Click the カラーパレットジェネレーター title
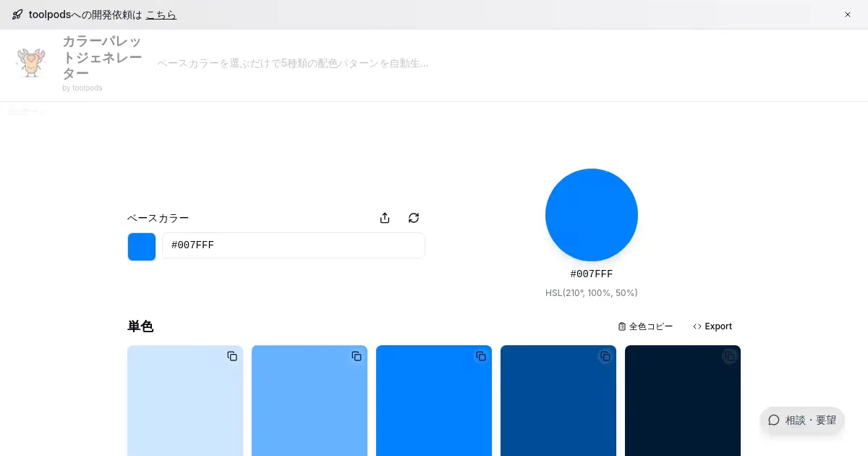 coord(101,57)
